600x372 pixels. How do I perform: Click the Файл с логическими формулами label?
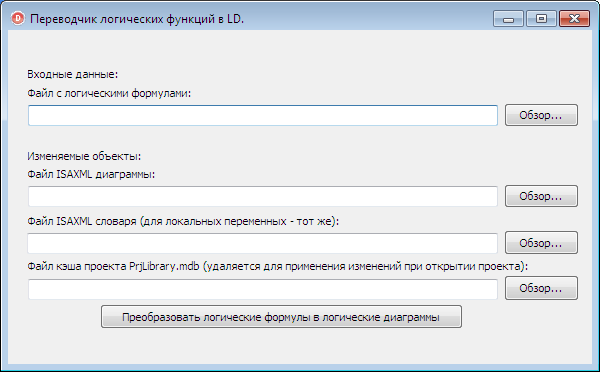109,93
